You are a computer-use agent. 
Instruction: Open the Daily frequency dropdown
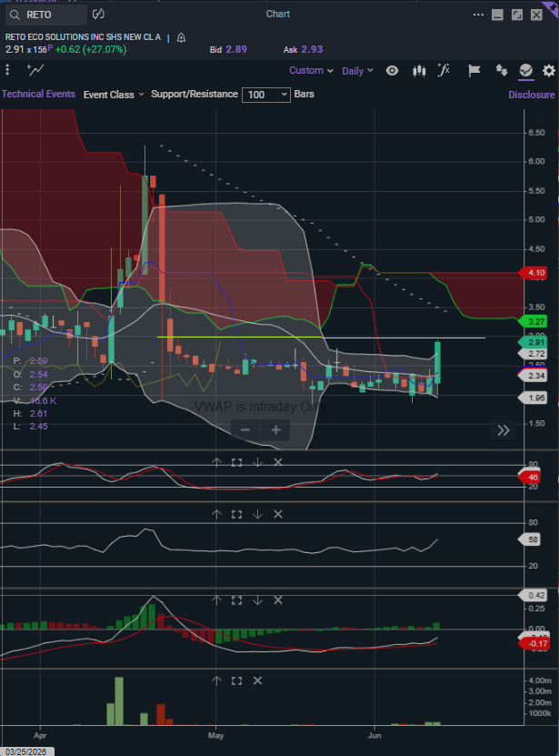click(x=357, y=71)
